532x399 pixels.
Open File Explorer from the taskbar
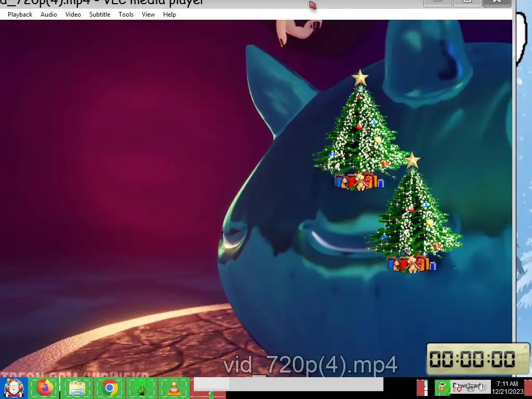pyautogui.click(x=77, y=388)
